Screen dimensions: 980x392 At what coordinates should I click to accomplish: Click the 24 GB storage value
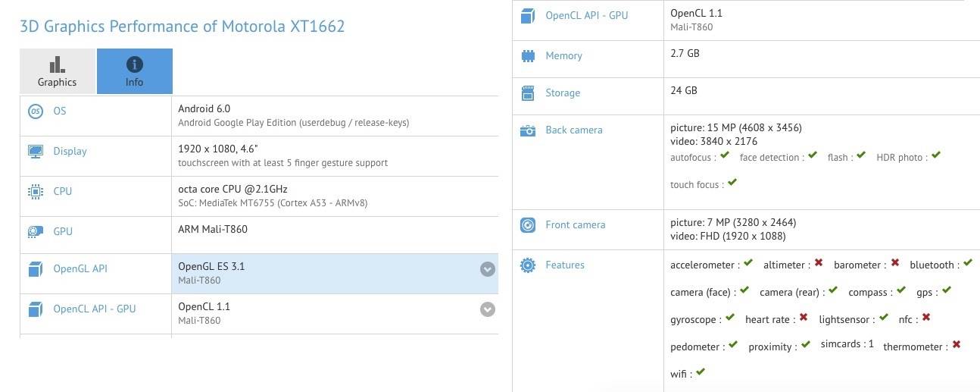click(x=684, y=90)
